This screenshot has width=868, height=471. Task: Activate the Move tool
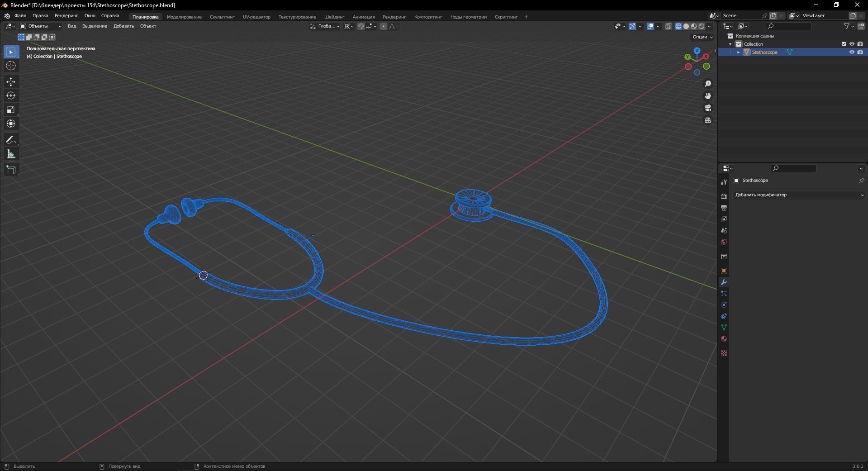point(11,82)
